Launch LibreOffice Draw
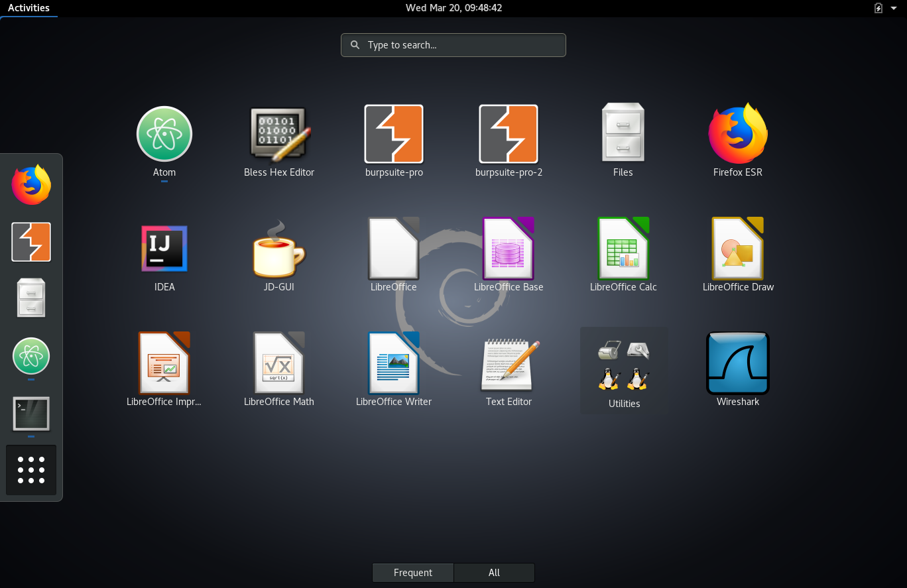907x588 pixels. pyautogui.click(x=738, y=249)
